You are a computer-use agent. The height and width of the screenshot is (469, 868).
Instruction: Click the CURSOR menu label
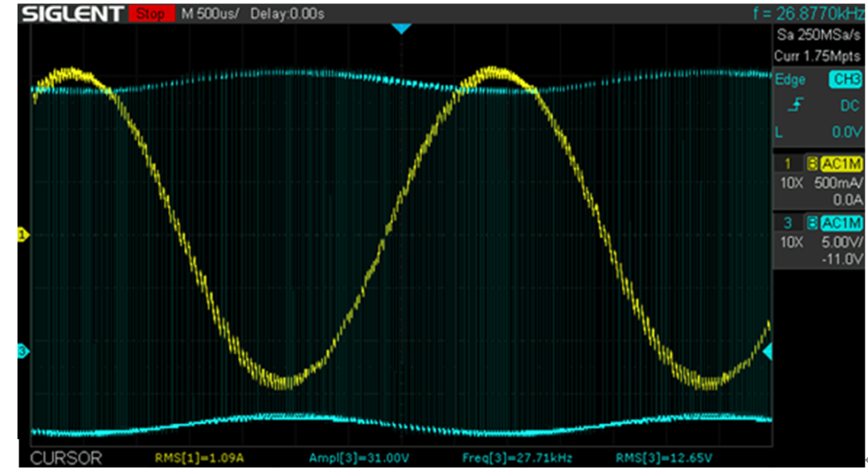point(66,458)
